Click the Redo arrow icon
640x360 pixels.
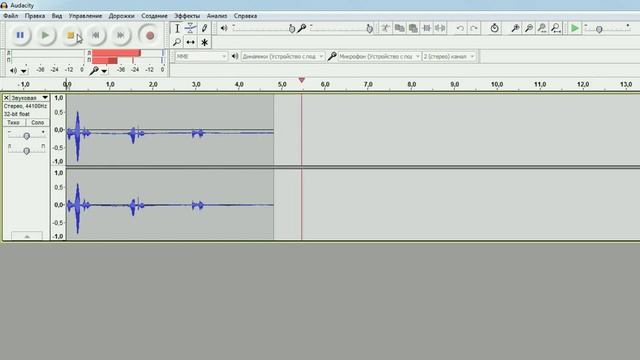coord(473,28)
